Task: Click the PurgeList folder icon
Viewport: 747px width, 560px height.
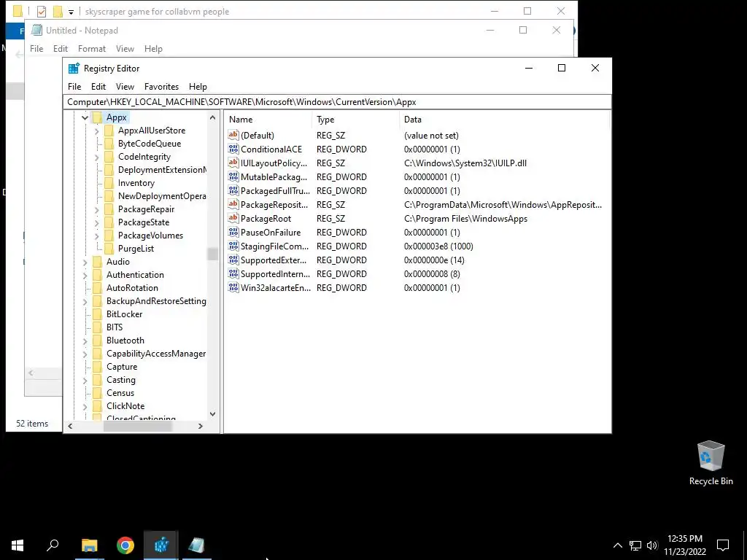Action: [x=109, y=249]
